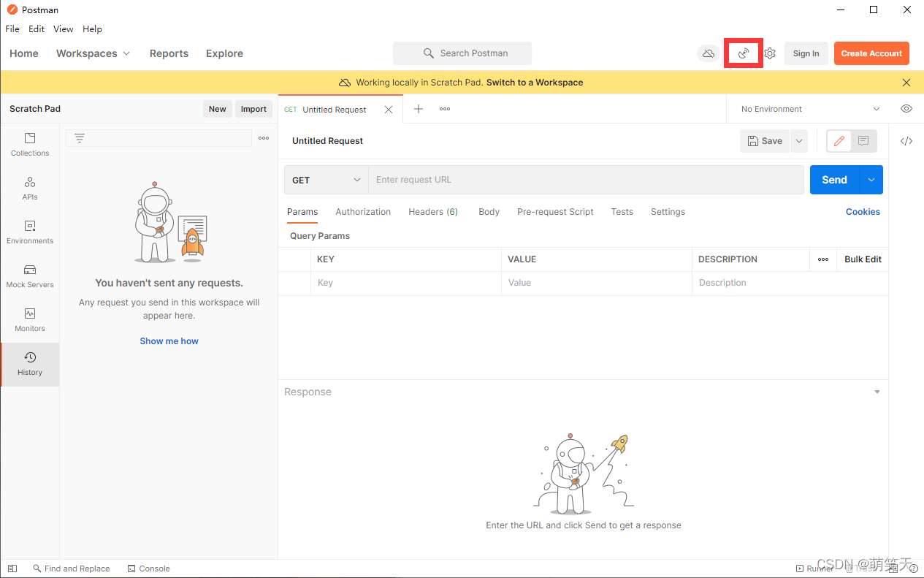The height and width of the screenshot is (578, 924).
Task: Click the blue Send button
Action: coord(834,180)
